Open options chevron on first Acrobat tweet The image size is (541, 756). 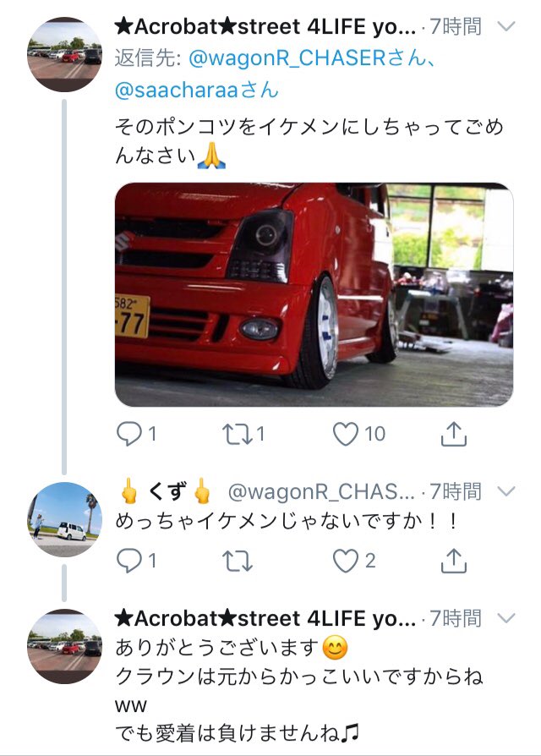(506, 26)
